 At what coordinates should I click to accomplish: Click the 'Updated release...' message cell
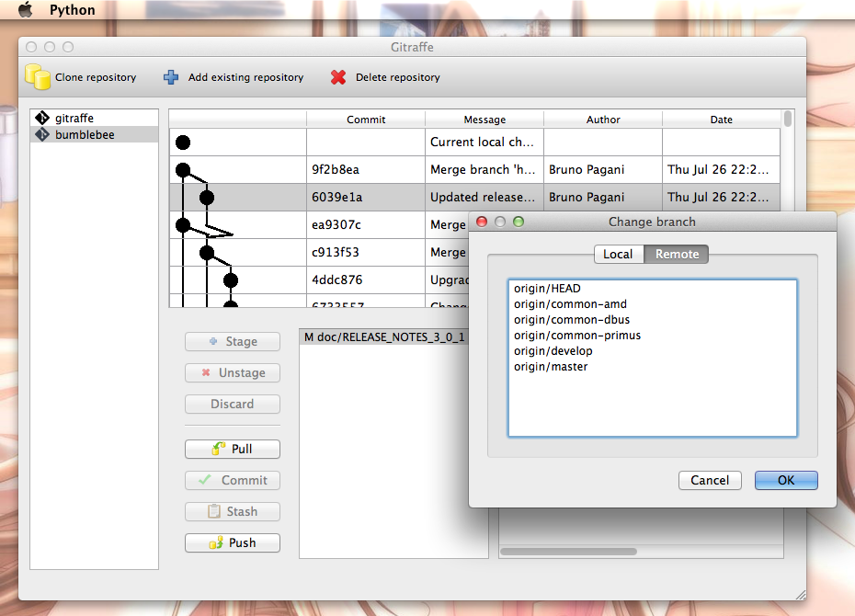point(484,198)
